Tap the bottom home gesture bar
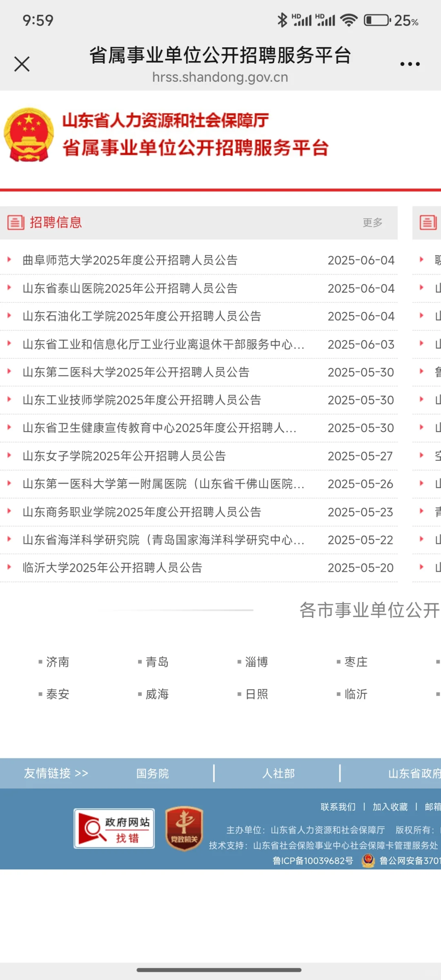This screenshot has width=441, height=980. (x=219, y=970)
